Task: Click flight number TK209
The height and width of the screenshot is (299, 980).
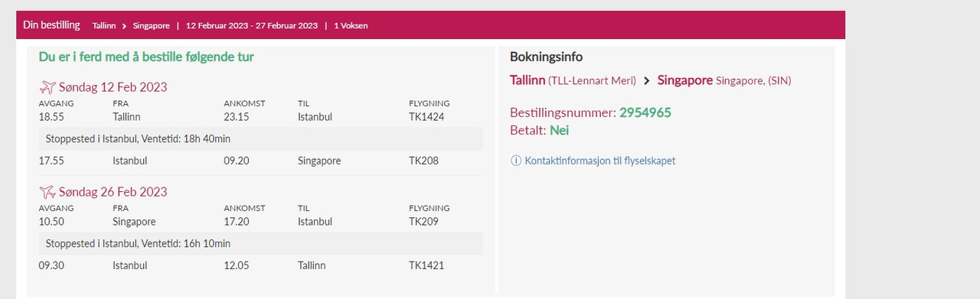Action: pyautogui.click(x=423, y=222)
